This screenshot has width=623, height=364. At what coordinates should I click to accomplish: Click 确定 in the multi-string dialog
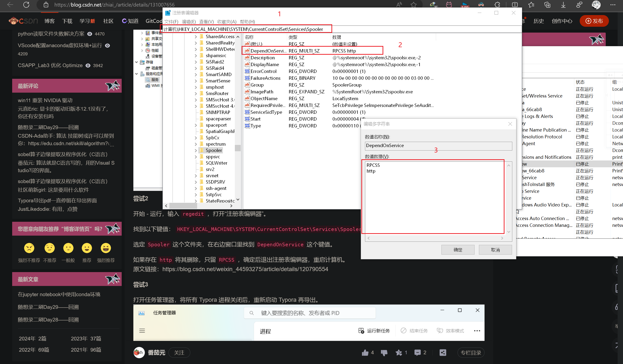[x=458, y=250]
